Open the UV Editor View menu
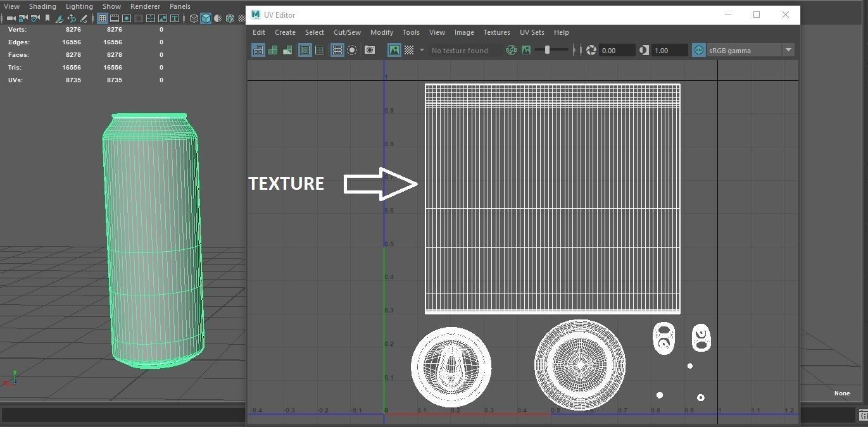 coord(437,32)
